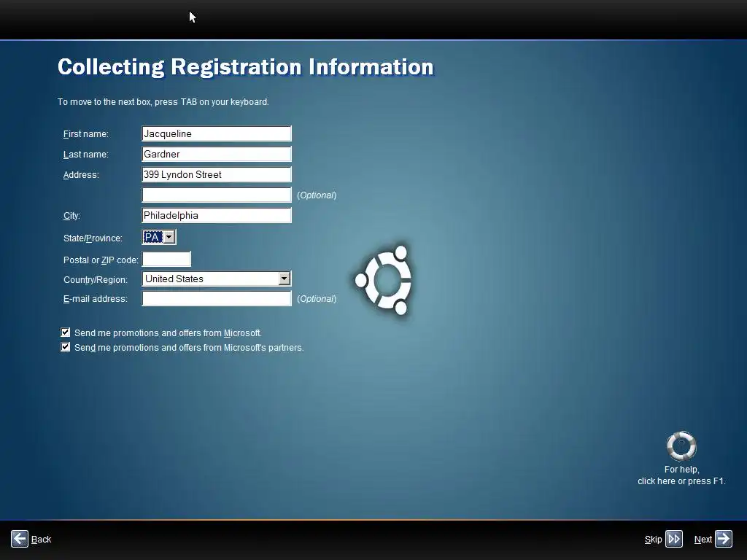Focus the Last name field with Gardner

point(216,155)
